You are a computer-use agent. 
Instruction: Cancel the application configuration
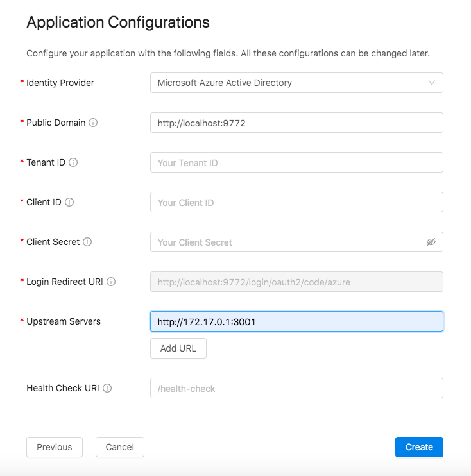[119, 447]
